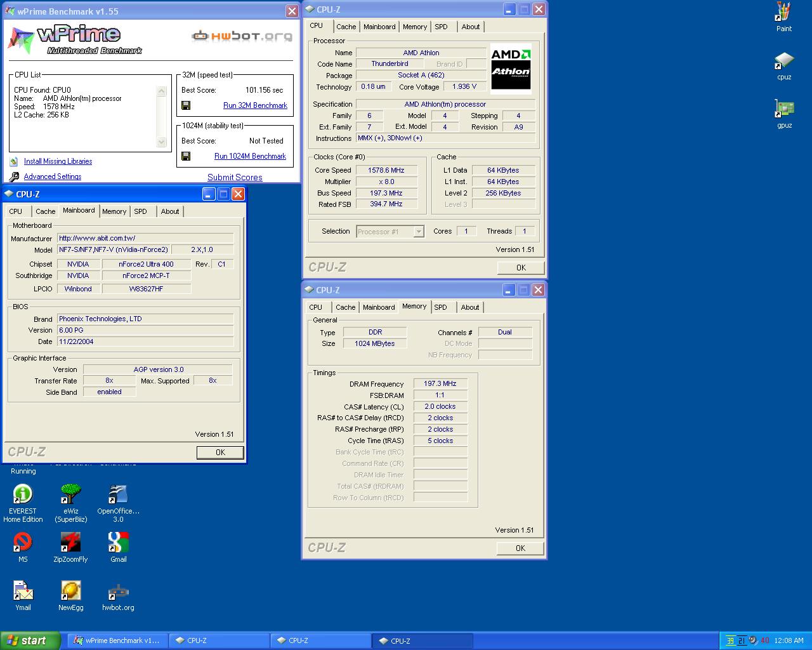Click the 101.156 sec best score
The image size is (812, 650).
264,90
